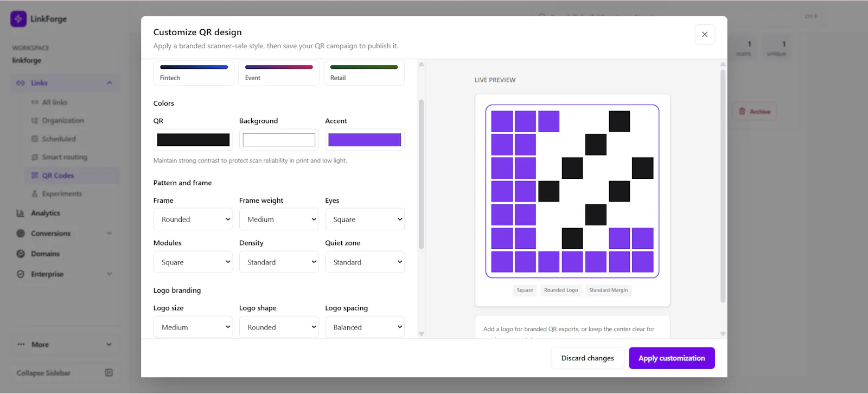Screen dimensions: 868x394
Task: Click the settings panel scroll-down arrow
Action: coord(422,334)
